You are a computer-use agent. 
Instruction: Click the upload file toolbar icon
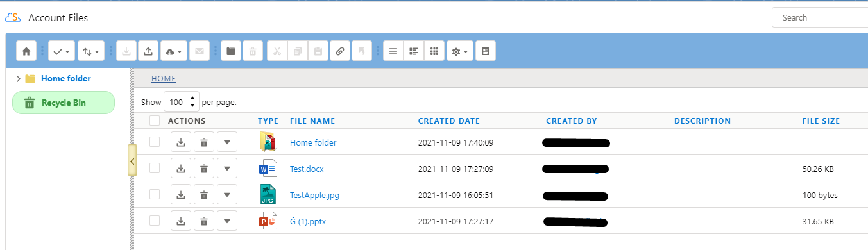click(148, 51)
